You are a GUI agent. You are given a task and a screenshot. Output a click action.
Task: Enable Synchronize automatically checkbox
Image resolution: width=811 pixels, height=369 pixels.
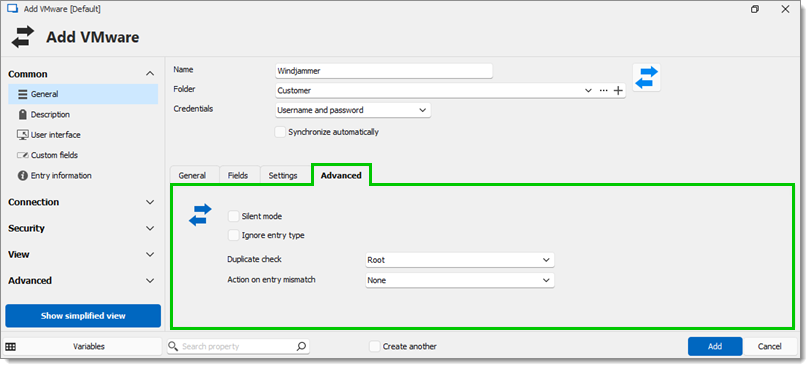pos(280,132)
